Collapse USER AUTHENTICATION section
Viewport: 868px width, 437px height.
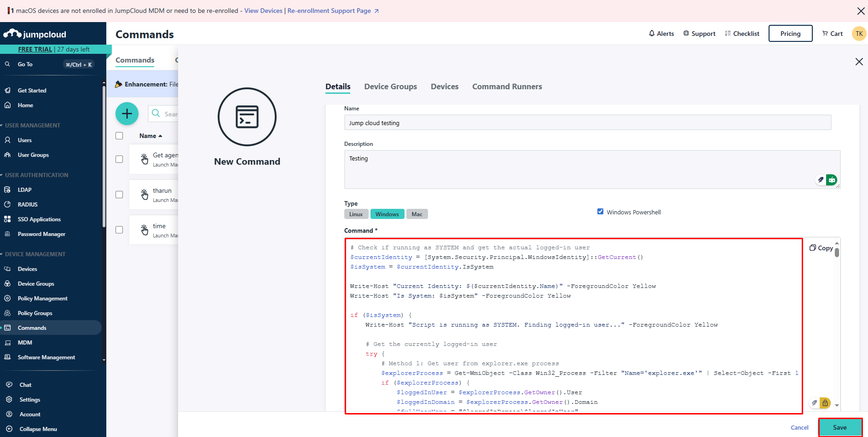click(34, 175)
